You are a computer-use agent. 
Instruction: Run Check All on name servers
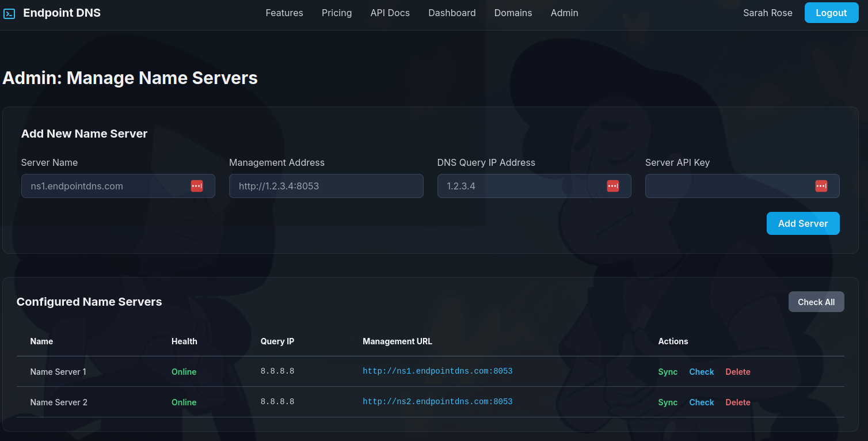tap(816, 302)
